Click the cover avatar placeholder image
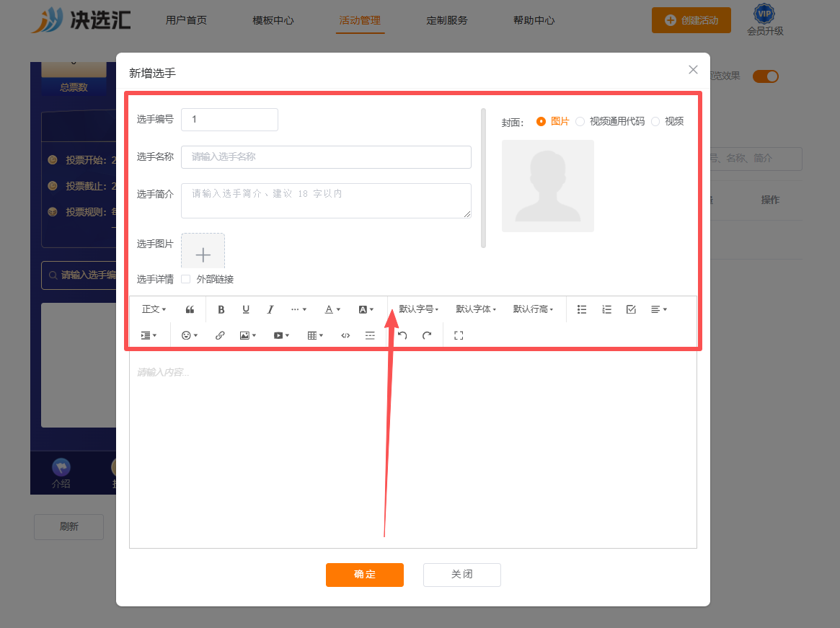The width and height of the screenshot is (840, 628). tap(548, 186)
